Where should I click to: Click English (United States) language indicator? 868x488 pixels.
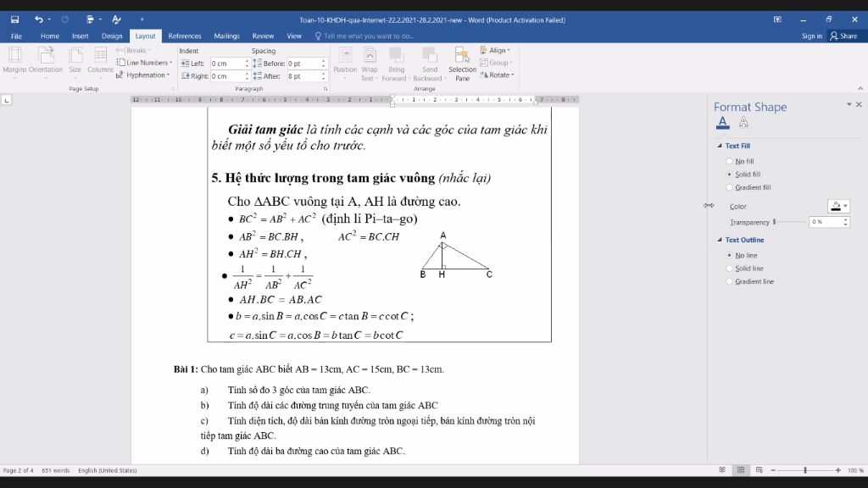(x=108, y=470)
